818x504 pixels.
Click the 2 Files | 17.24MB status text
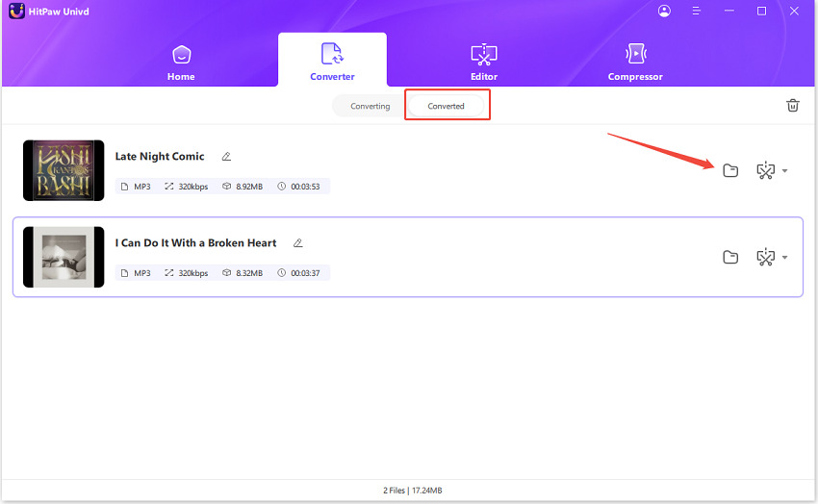point(412,491)
